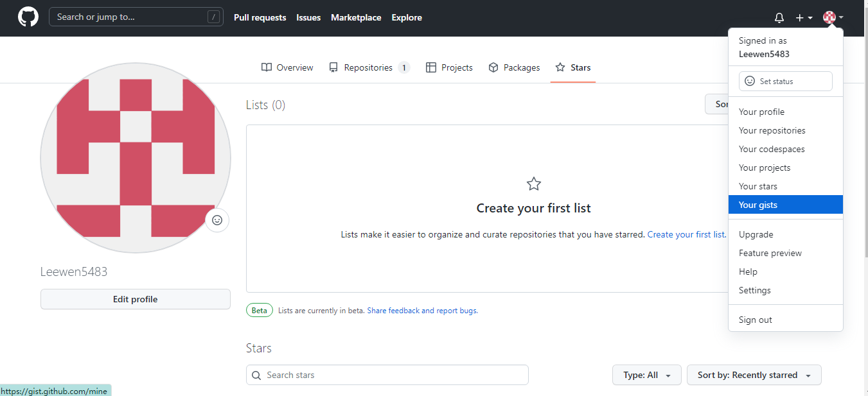Open Feature preview from the menu
The height and width of the screenshot is (396, 868).
[786, 253]
